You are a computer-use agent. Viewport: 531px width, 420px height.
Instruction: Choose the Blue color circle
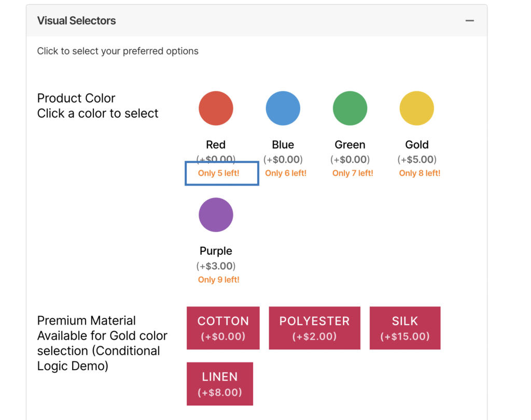[283, 108]
